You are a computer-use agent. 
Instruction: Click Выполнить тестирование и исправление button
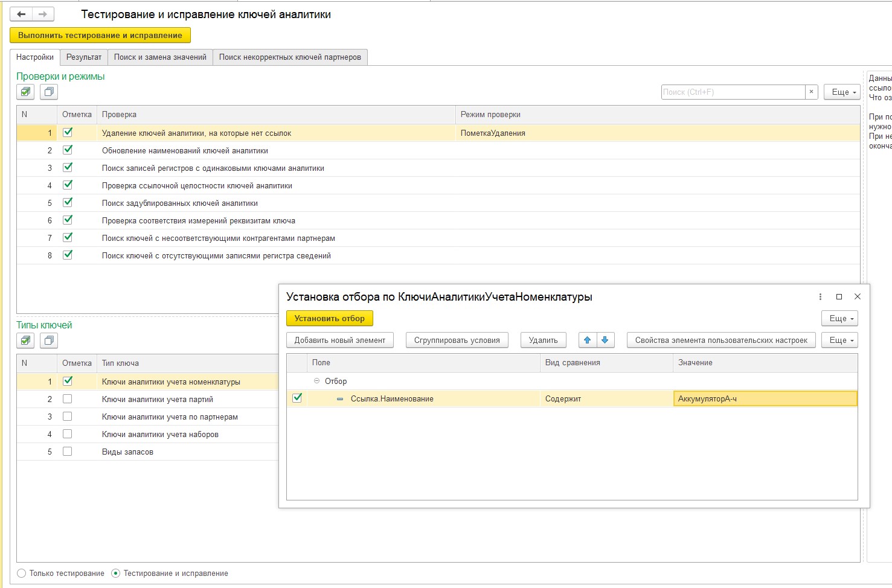pos(100,36)
